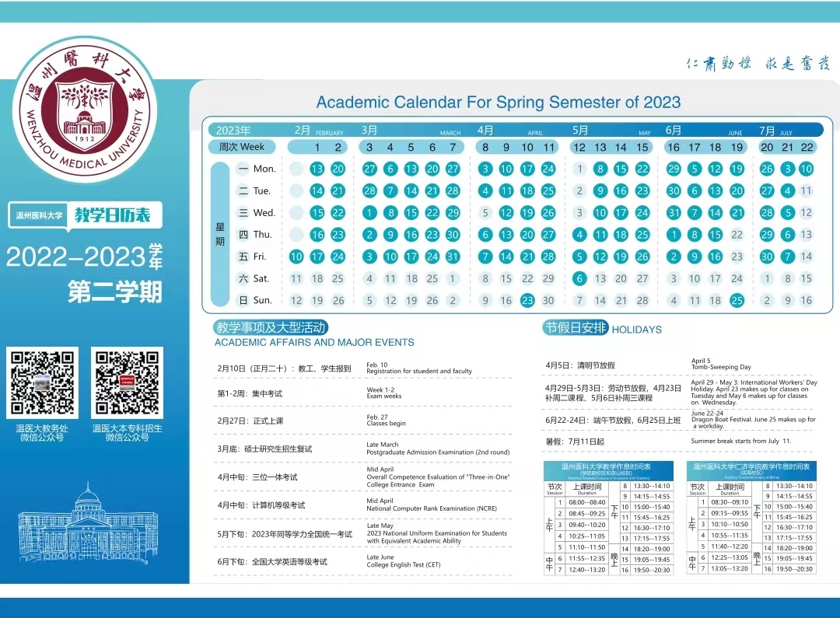Select highlighted Sunday June 25 workday
840x618 pixels.
[737, 300]
